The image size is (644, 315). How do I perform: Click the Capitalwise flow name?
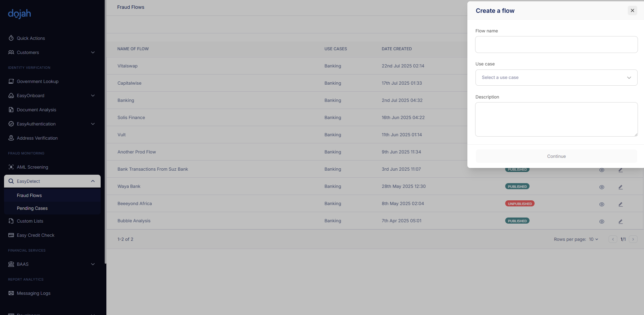tap(129, 83)
